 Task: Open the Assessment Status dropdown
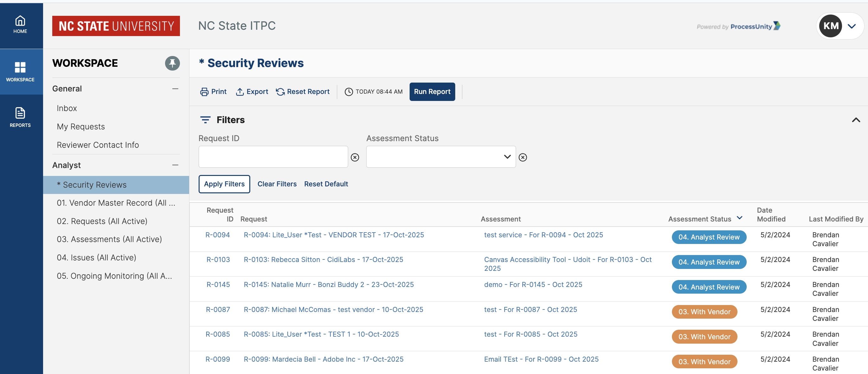(440, 157)
